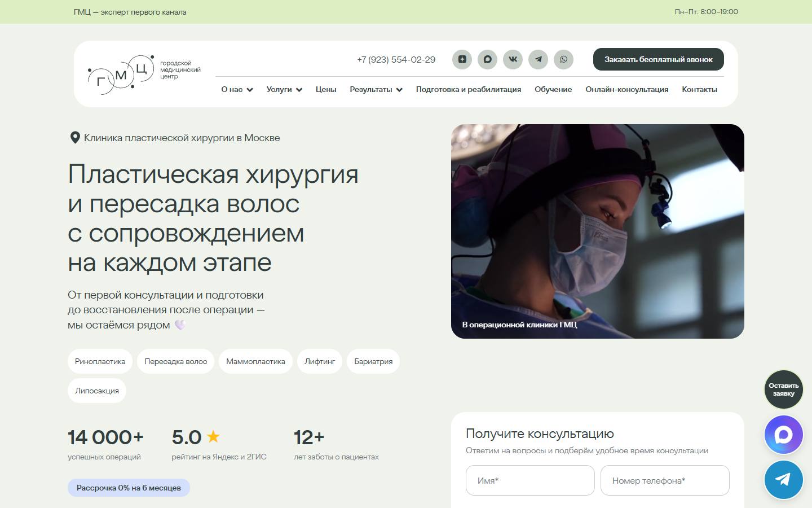
Task: Click 'рейтинг на Яндекс и 2ГИС' text
Action: 219,457
